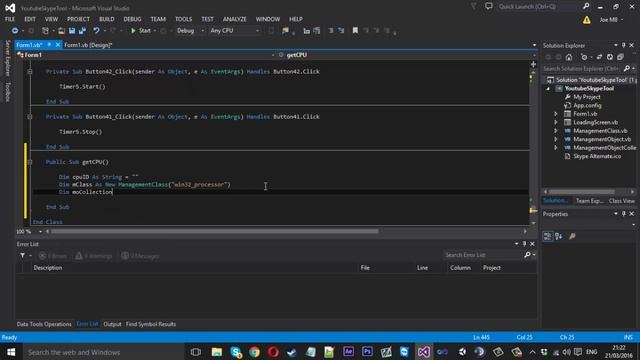
Task: Click the Search Solution Explorer field
Action: point(582,69)
